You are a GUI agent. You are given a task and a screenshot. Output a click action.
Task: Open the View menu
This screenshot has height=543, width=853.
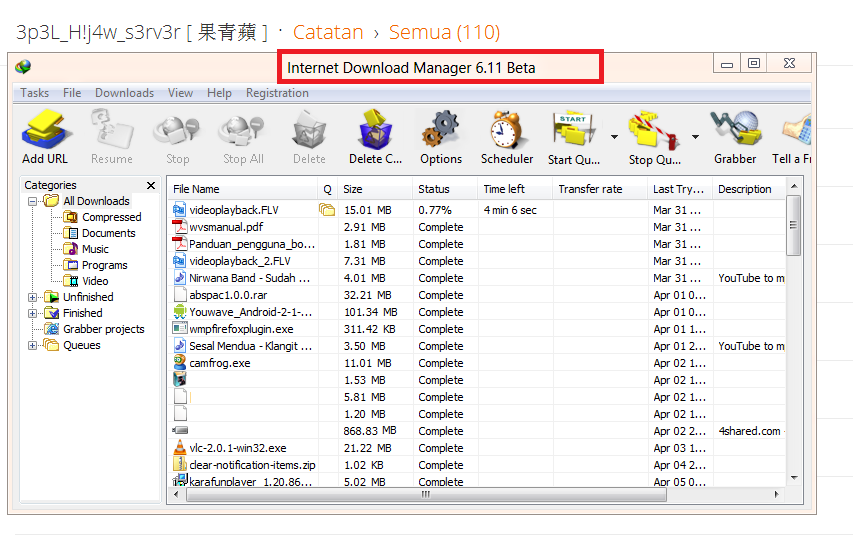click(x=180, y=93)
